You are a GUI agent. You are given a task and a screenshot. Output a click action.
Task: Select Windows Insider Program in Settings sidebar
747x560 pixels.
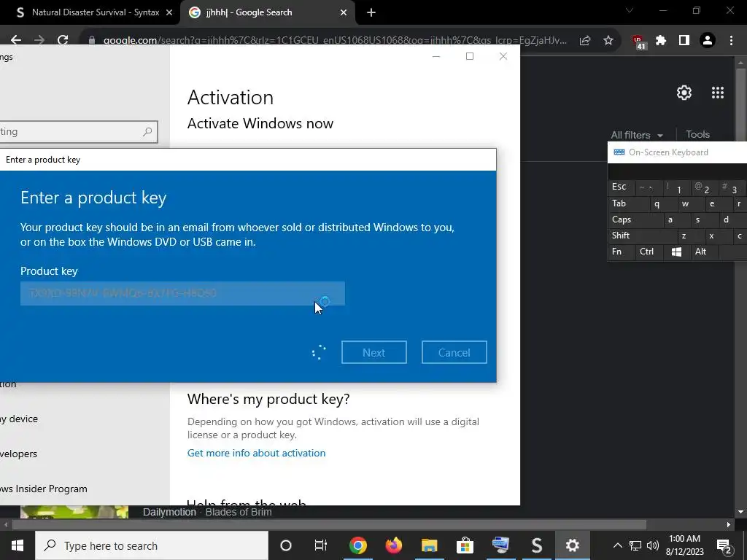(x=43, y=489)
